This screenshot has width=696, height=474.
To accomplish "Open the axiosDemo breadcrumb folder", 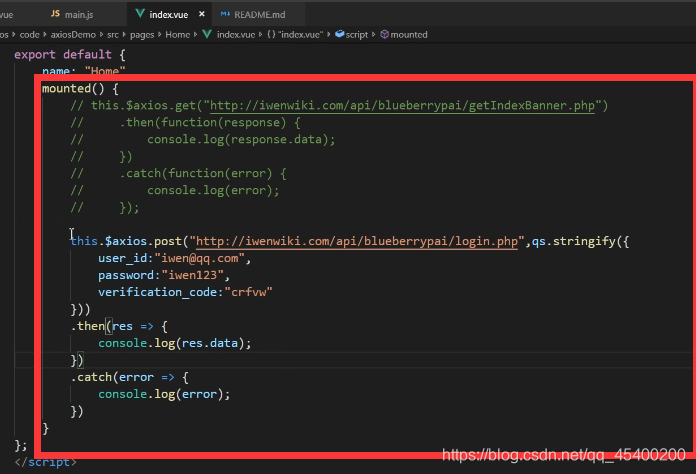I will [73, 35].
